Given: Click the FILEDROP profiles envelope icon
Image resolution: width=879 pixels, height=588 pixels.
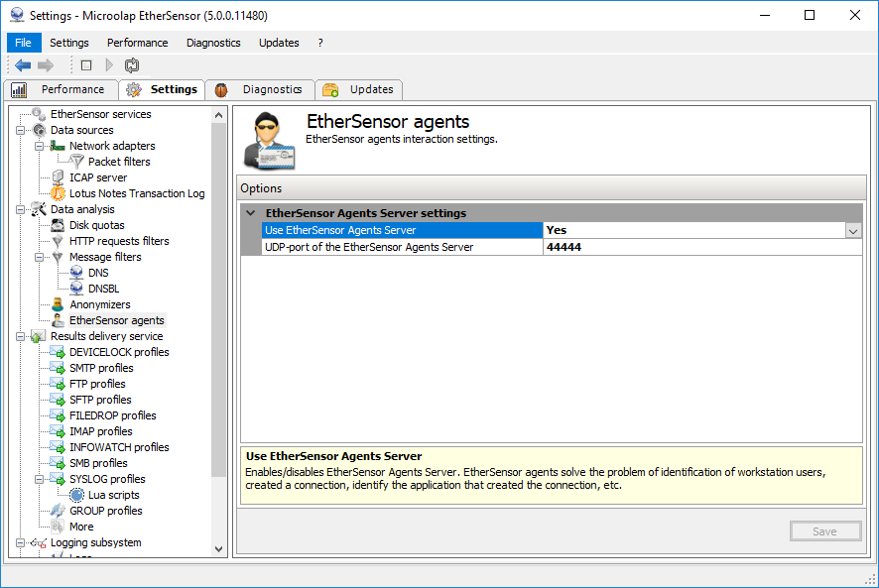Looking at the screenshot, I should pyautogui.click(x=58, y=415).
